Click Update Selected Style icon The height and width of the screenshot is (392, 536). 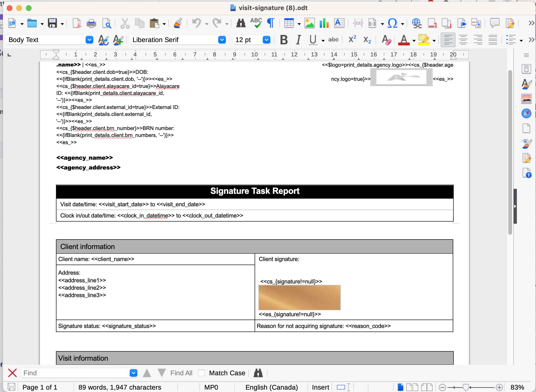click(x=103, y=40)
